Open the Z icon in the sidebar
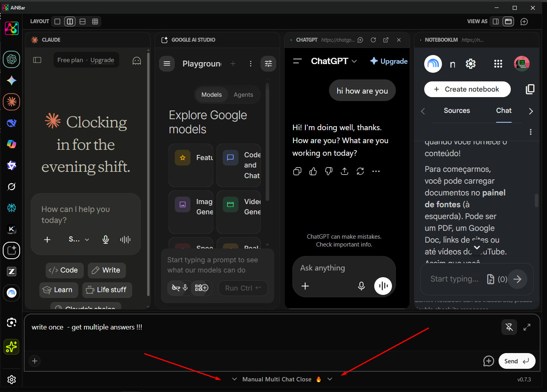547x392 pixels. coord(12,272)
